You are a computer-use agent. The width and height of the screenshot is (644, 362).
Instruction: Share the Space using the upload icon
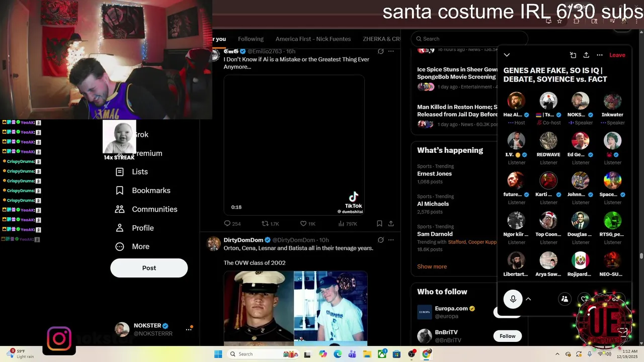coord(586,55)
